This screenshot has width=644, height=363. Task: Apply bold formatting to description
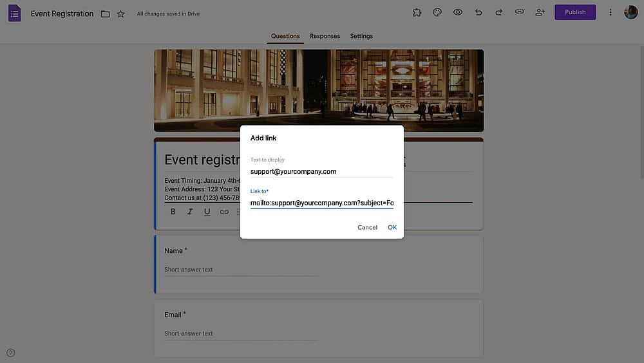pyautogui.click(x=173, y=212)
